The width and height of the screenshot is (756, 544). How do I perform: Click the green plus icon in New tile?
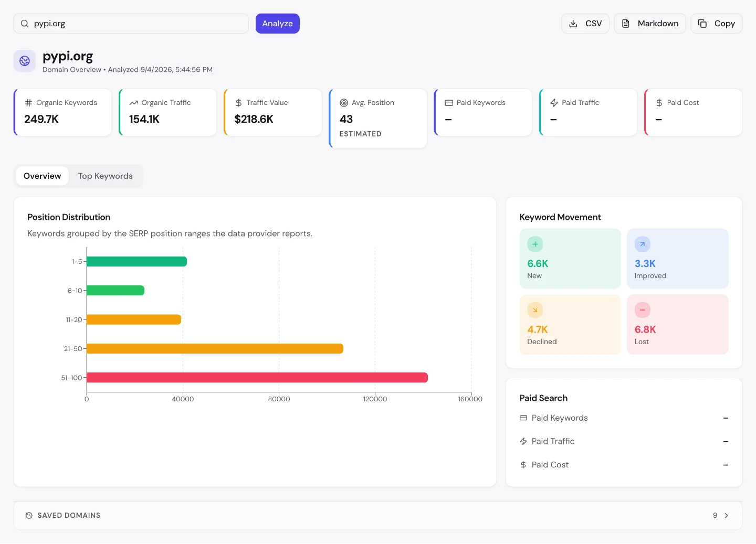click(535, 244)
